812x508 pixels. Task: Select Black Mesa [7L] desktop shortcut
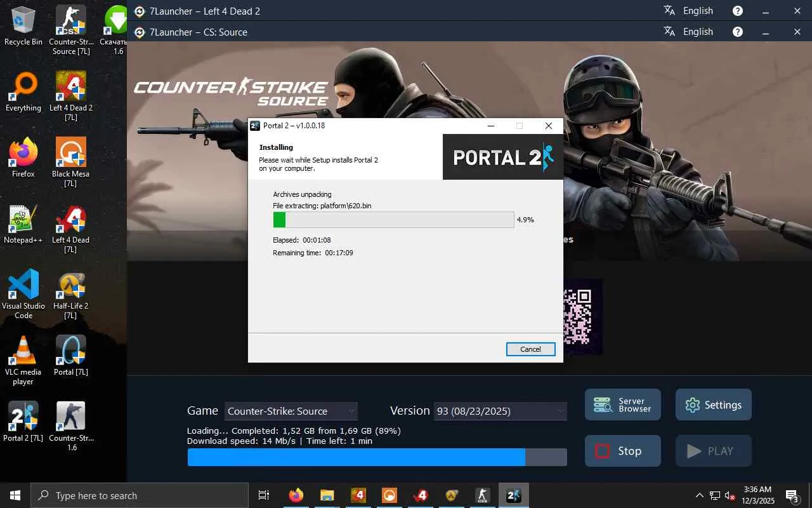tap(71, 163)
